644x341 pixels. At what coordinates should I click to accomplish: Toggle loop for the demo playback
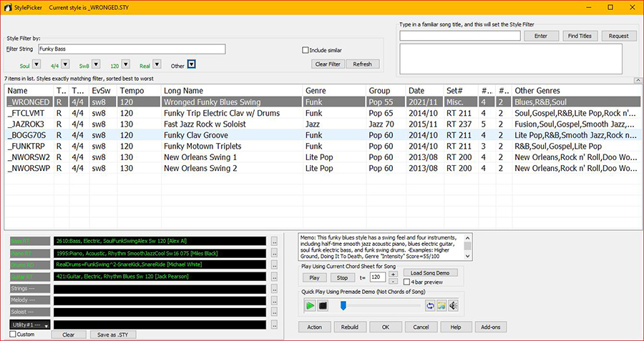click(430, 305)
